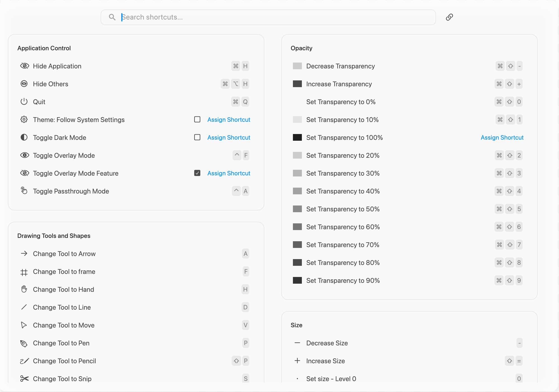Viewport: 559px width, 392px height.
Task: Click the Set Transparency to 100% swatch
Action: click(x=297, y=137)
